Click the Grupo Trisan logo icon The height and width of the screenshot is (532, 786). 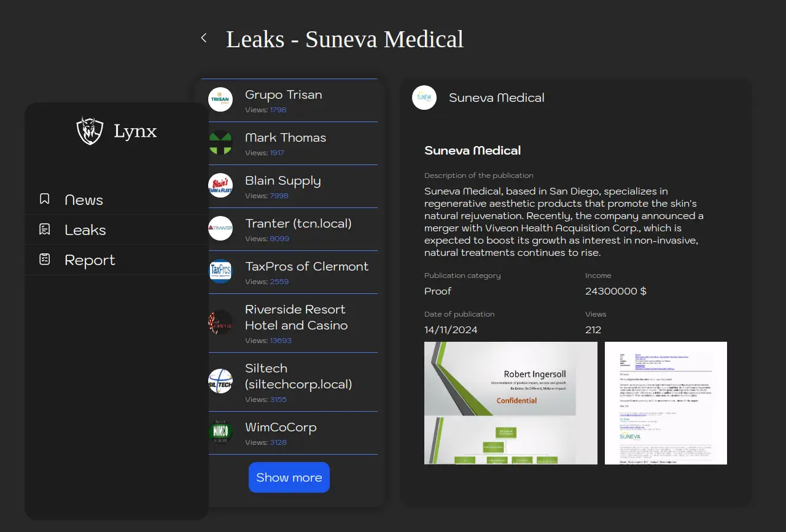220,99
